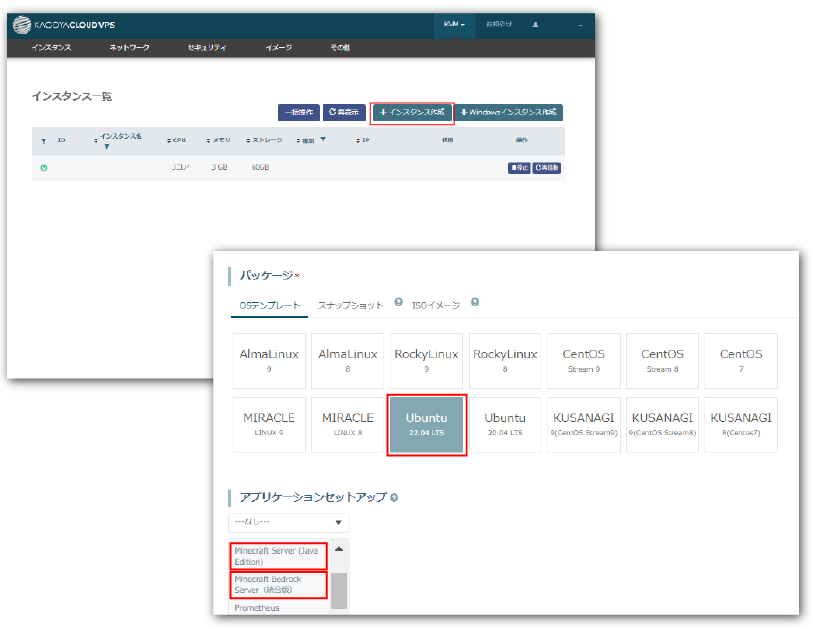
Task: Expand the KVM dropdown in header
Action: tap(454, 24)
